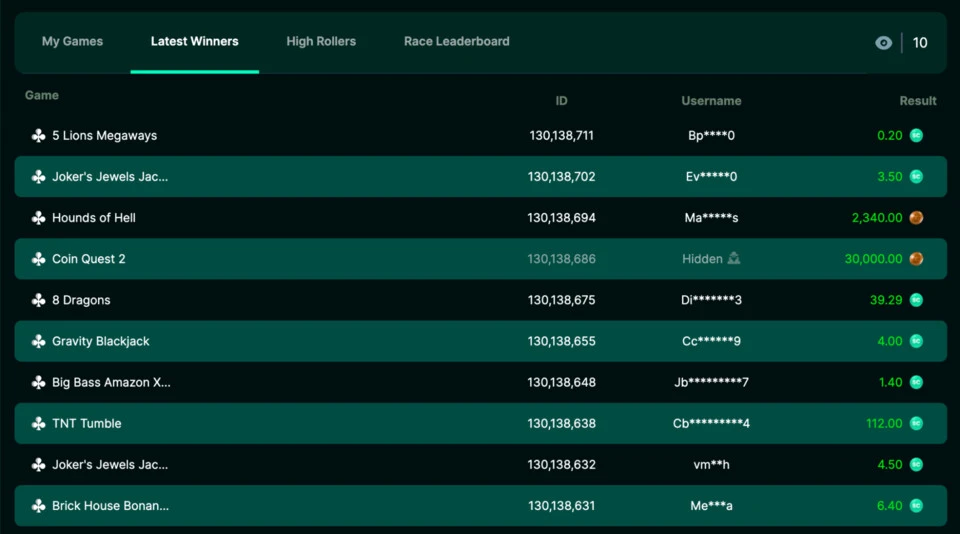Open the Brick House Bonan... game

click(x=110, y=506)
